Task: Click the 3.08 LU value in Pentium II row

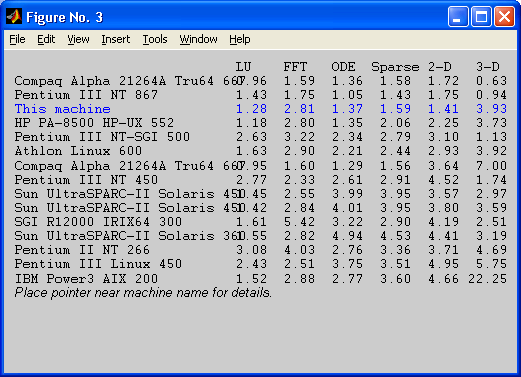Action: tap(251, 250)
